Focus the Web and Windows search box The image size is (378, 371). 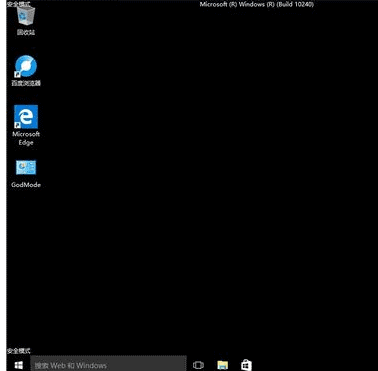108,365
